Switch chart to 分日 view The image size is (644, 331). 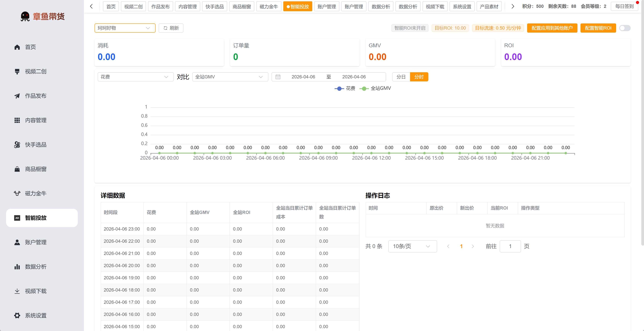[401, 77]
